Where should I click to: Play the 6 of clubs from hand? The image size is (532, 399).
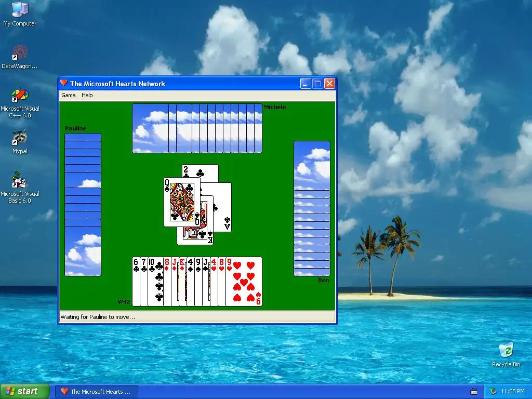(x=136, y=282)
